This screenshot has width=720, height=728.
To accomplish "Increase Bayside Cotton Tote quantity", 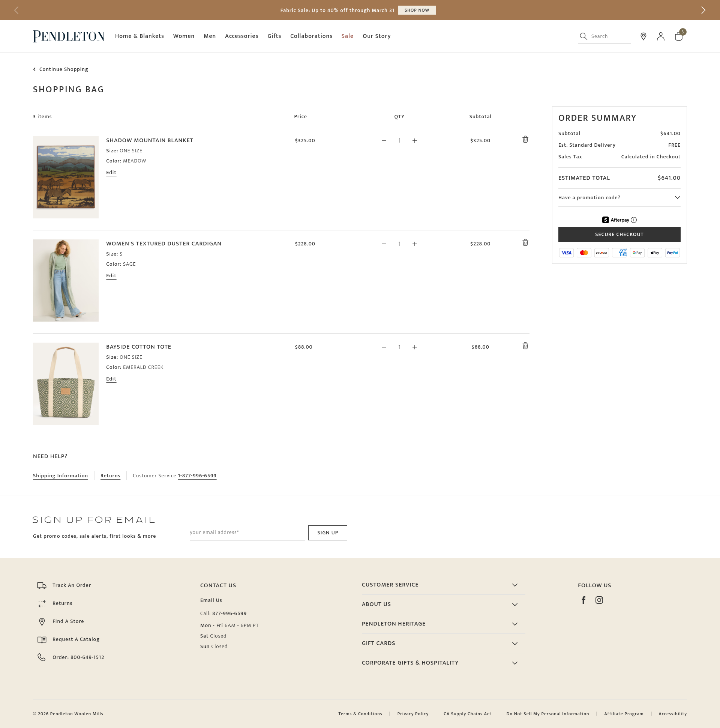I will 415,347.
